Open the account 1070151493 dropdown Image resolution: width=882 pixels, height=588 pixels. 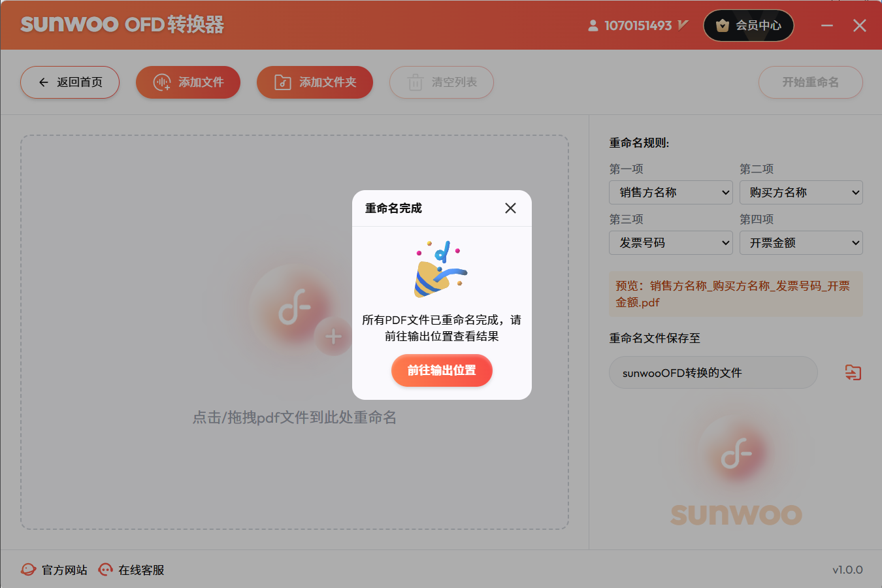point(638,25)
